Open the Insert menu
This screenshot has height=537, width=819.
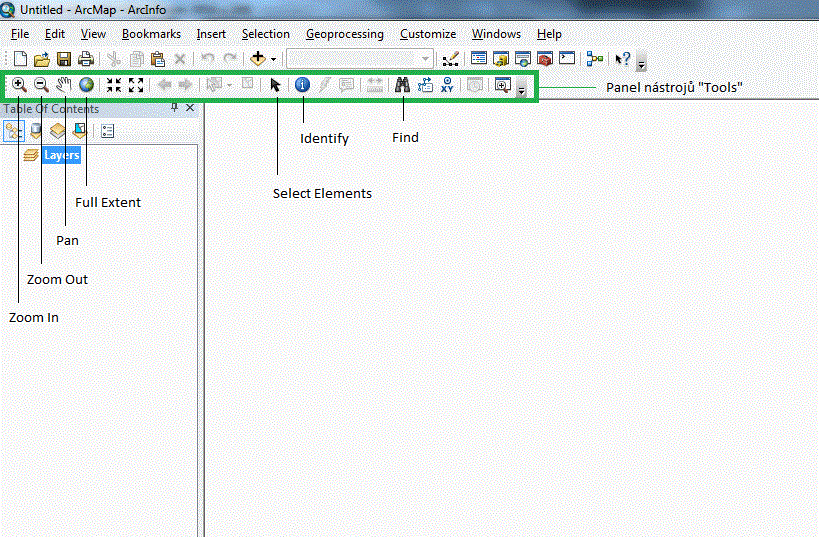pyautogui.click(x=211, y=34)
